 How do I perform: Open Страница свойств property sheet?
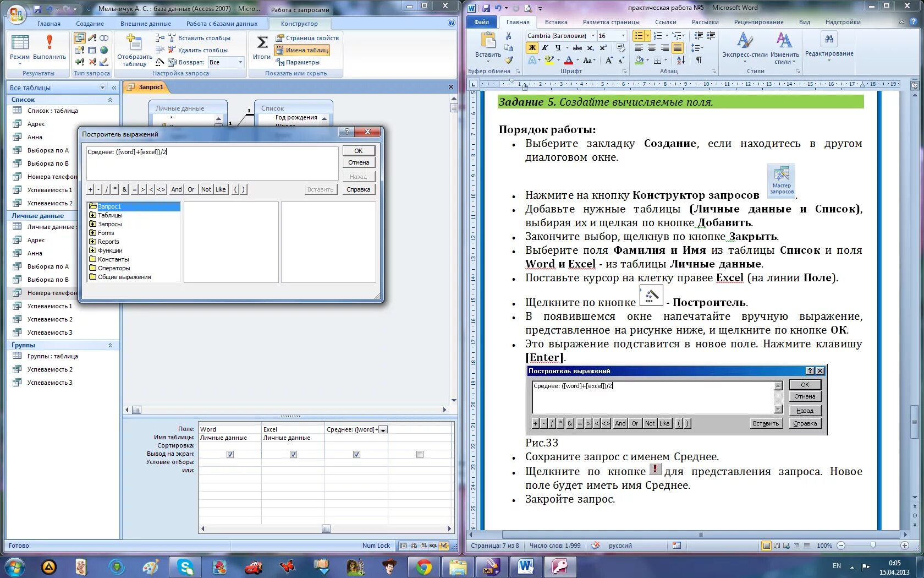pyautogui.click(x=307, y=38)
